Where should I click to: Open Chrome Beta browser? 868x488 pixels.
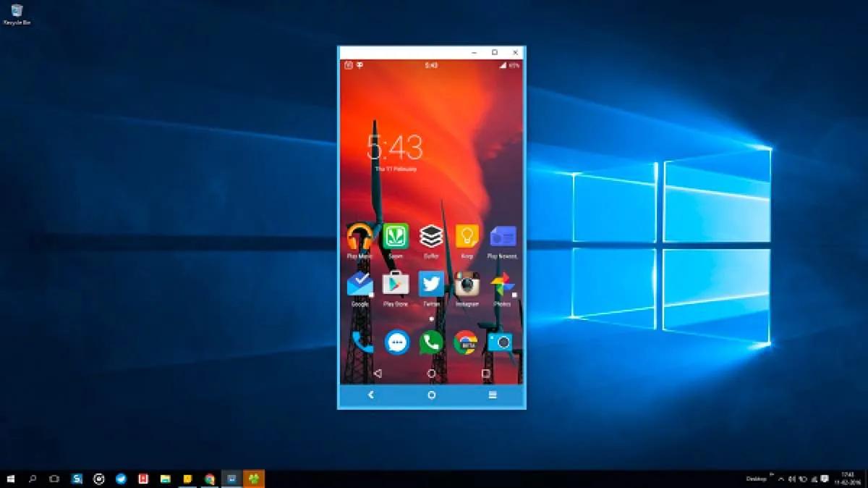click(467, 340)
